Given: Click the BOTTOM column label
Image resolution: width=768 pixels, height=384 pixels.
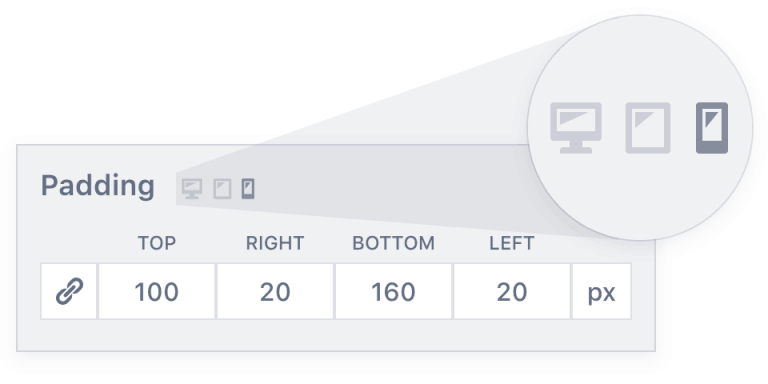Looking at the screenshot, I should click(x=394, y=243).
